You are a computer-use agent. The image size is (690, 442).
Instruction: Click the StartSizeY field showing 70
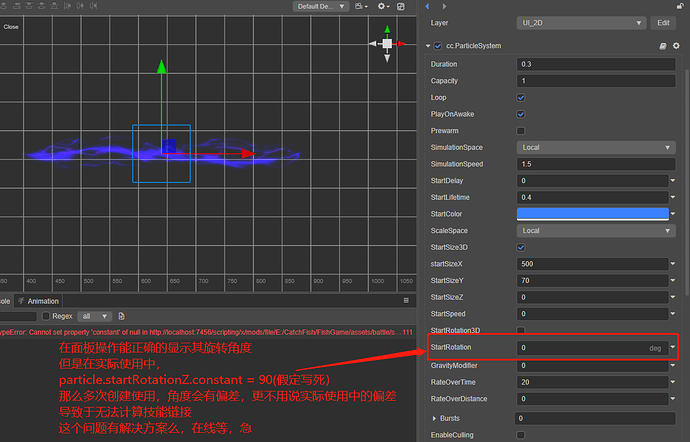(x=592, y=280)
